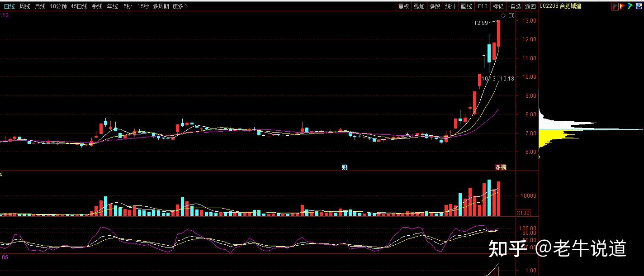Click the 10000 volume axis label
Viewport: 644px width, 276px height.
click(527, 196)
